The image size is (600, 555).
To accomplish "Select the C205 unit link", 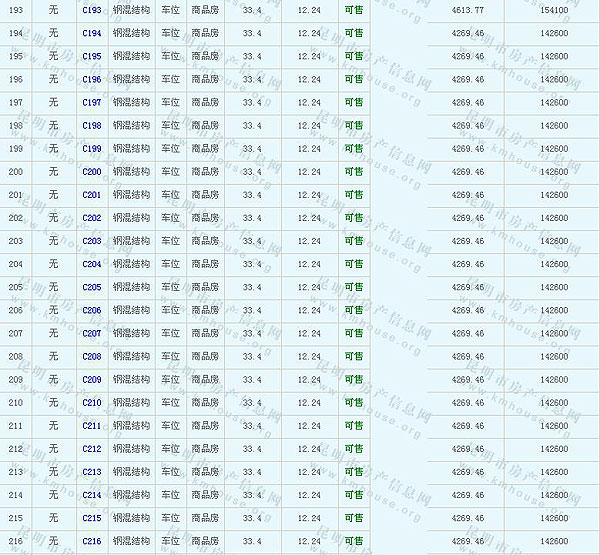I will 91,287.
